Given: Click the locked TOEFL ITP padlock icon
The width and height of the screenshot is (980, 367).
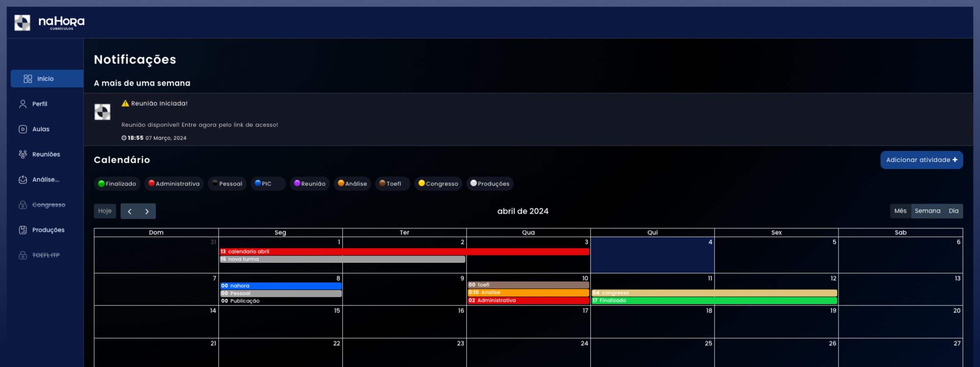Looking at the screenshot, I should 23,255.
